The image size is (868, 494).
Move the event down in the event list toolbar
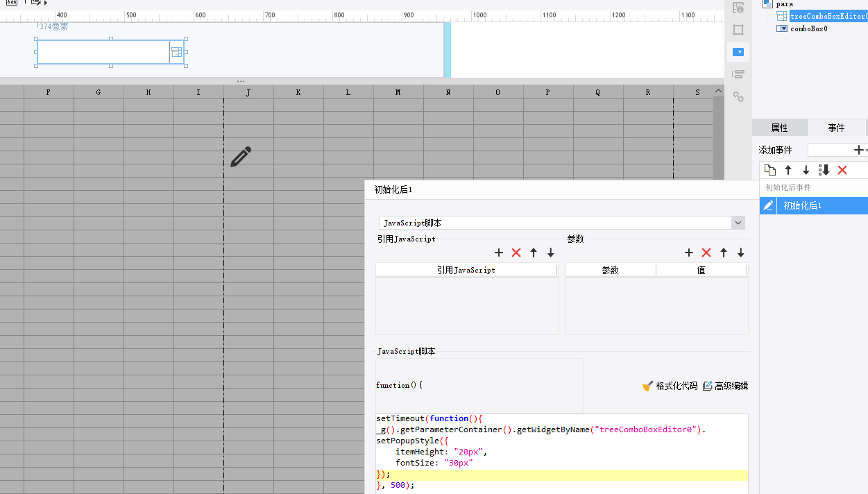click(x=806, y=170)
